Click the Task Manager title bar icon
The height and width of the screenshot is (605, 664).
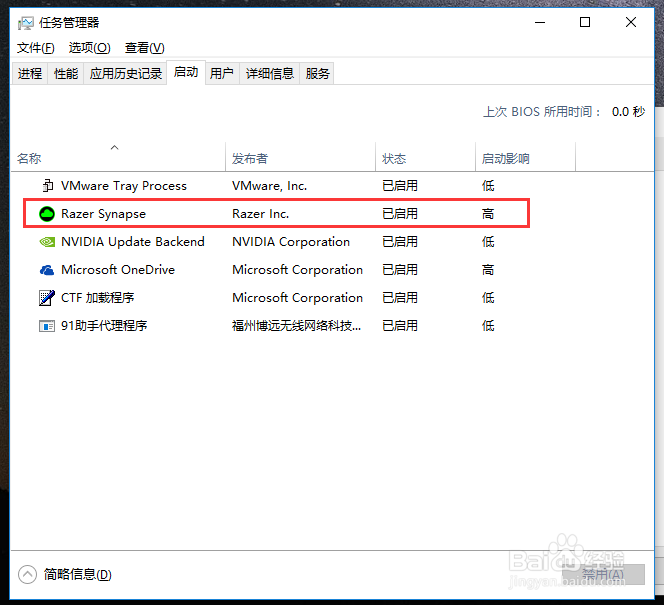pyautogui.click(x=25, y=23)
